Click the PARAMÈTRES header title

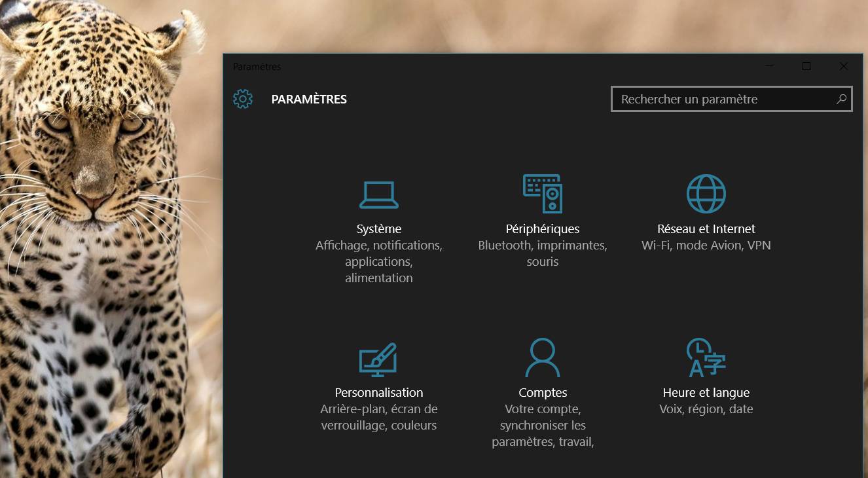[309, 100]
